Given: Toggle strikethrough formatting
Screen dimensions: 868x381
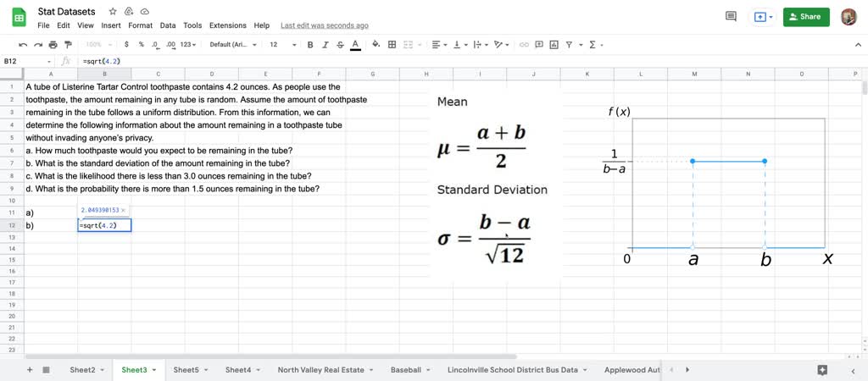Looking at the screenshot, I should 340,45.
